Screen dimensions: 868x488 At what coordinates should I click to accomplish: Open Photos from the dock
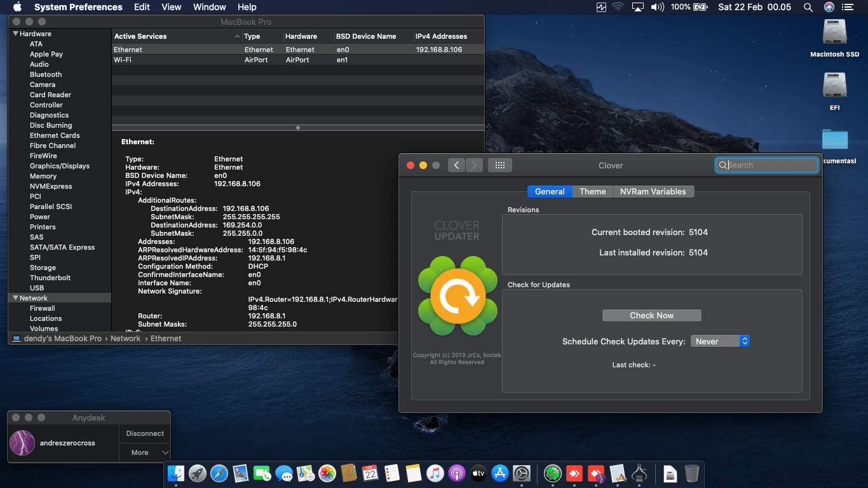tap(327, 473)
